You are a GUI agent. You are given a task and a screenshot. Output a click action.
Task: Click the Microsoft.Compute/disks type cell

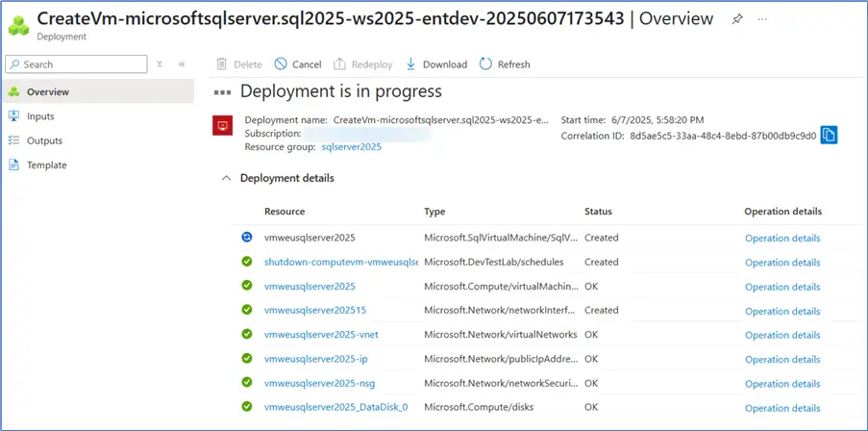click(479, 407)
